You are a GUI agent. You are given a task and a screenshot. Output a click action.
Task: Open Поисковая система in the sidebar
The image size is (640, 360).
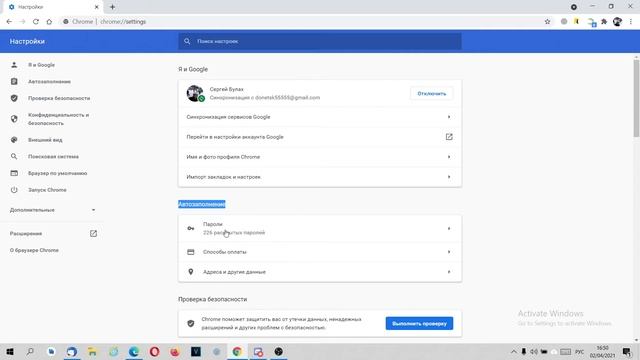click(x=53, y=157)
